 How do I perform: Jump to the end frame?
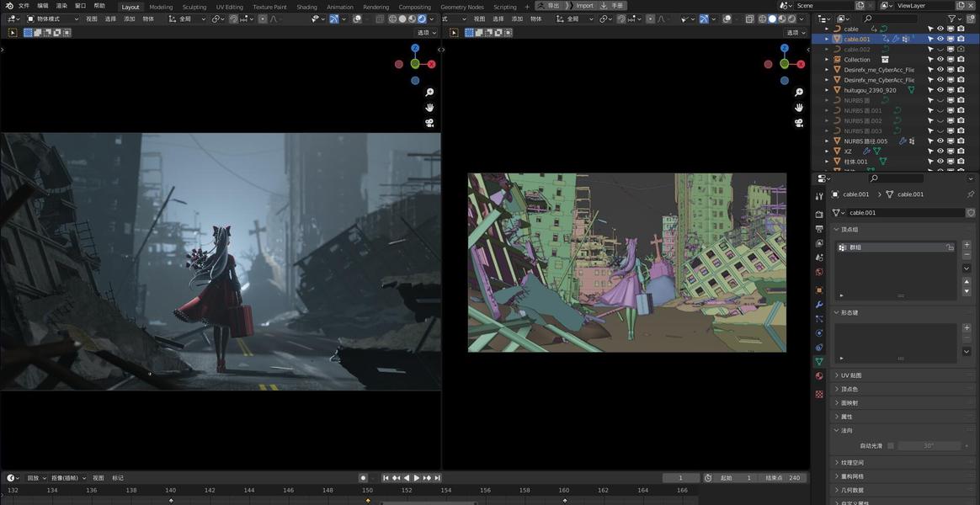tap(438, 477)
